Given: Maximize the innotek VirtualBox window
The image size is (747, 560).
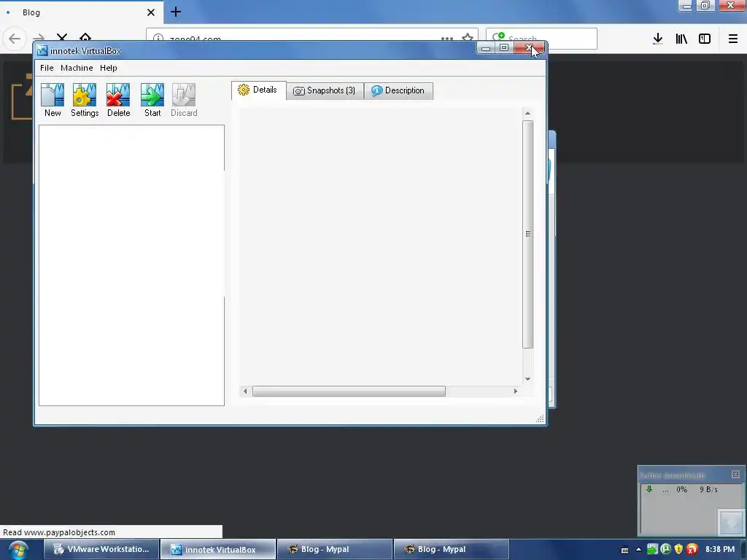Looking at the screenshot, I should (x=503, y=47).
